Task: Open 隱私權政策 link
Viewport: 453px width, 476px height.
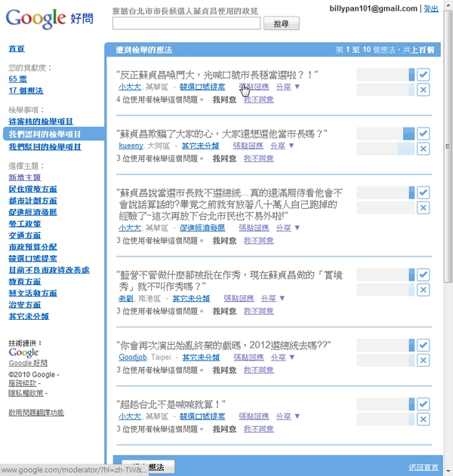Action: tap(26, 393)
